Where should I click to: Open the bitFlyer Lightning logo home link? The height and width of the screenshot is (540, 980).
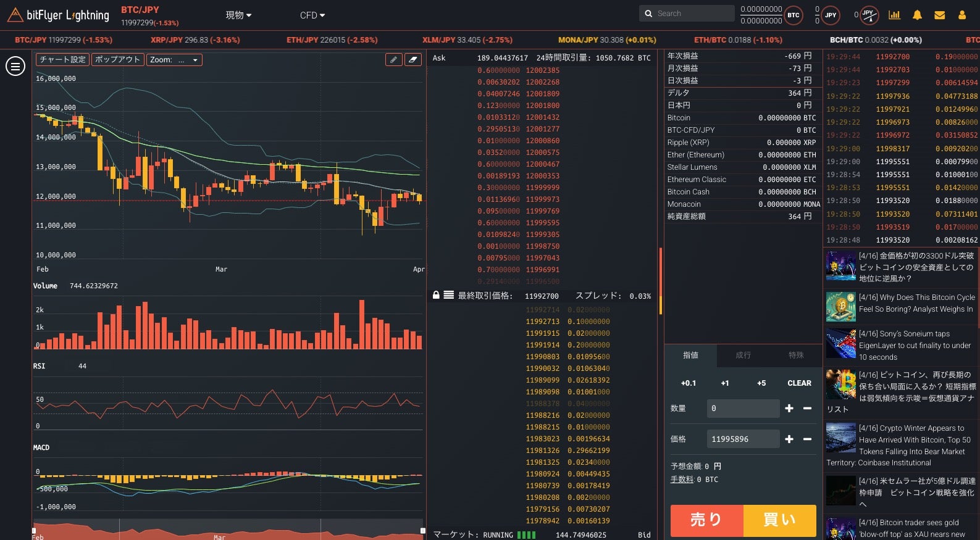58,15
